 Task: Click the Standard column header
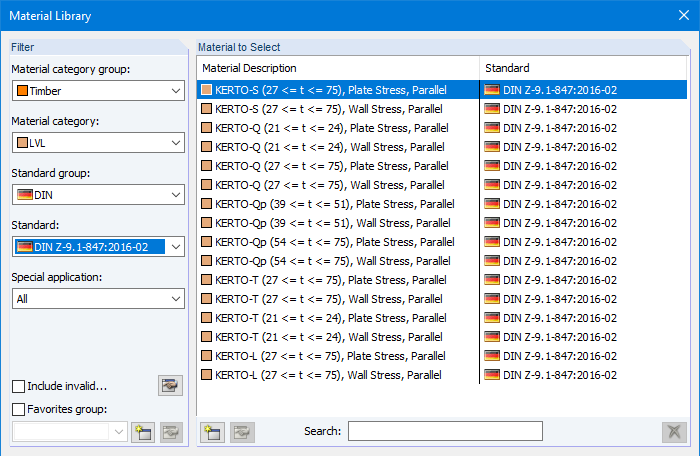point(583,68)
